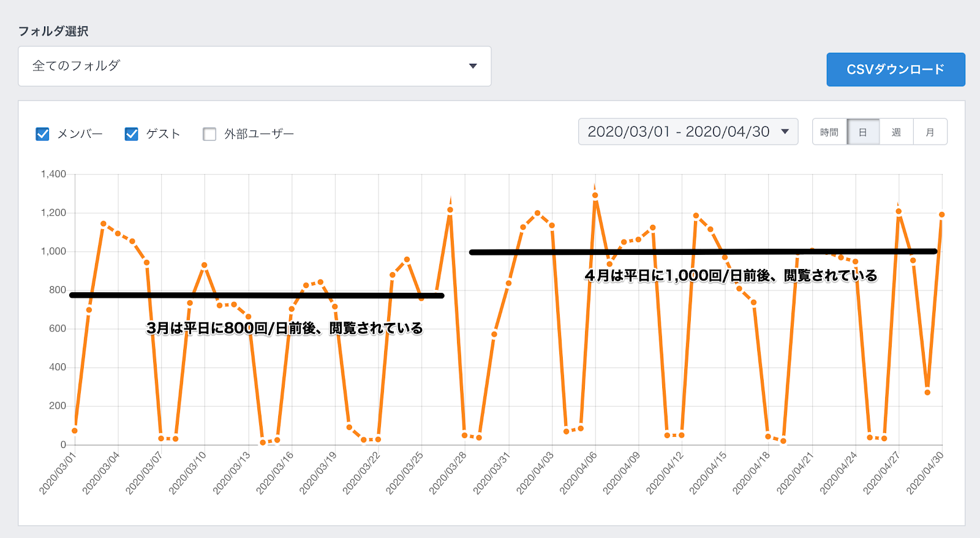980x538 pixels.
Task: Click the first data point on 2020/03/01
Action: pyautogui.click(x=75, y=431)
